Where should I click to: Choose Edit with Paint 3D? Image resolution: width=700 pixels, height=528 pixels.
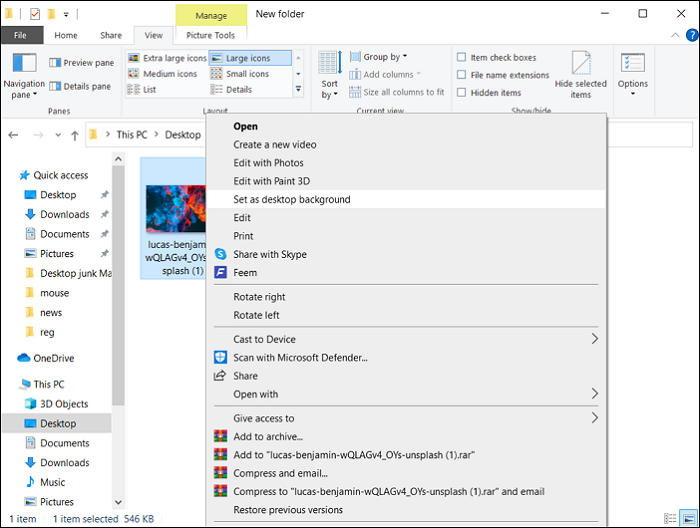point(406,181)
